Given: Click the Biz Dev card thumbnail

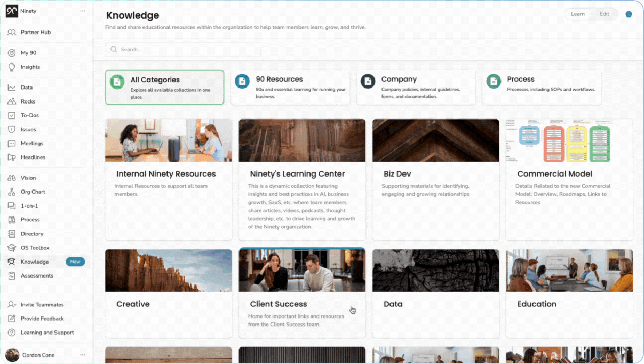Looking at the screenshot, I should (x=436, y=140).
